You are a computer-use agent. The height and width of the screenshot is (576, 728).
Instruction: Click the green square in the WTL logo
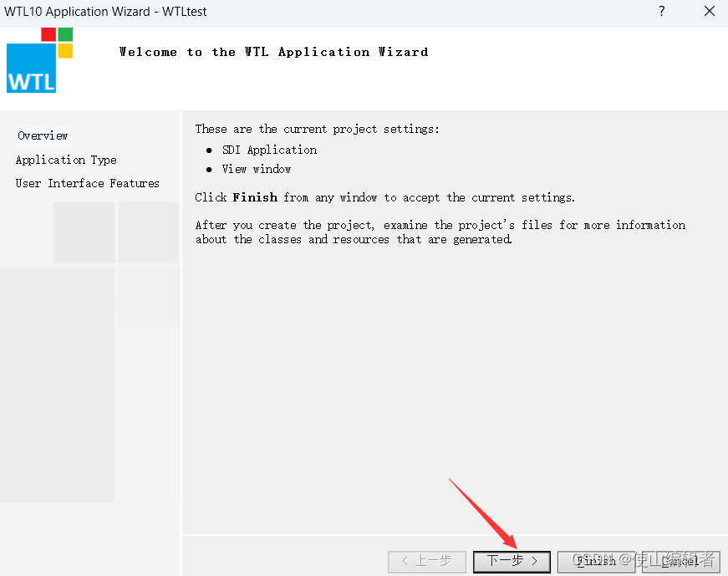point(66,34)
